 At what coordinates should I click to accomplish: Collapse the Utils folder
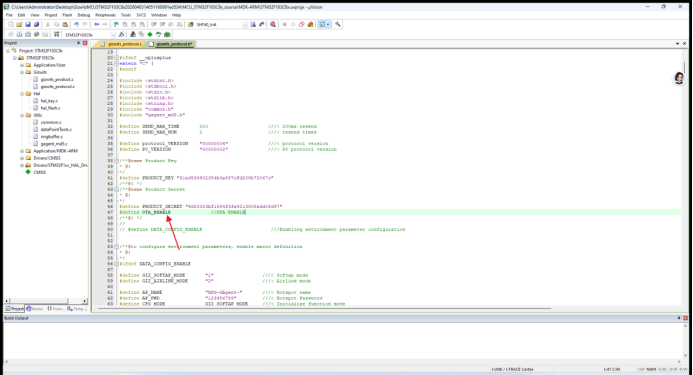coord(22,115)
